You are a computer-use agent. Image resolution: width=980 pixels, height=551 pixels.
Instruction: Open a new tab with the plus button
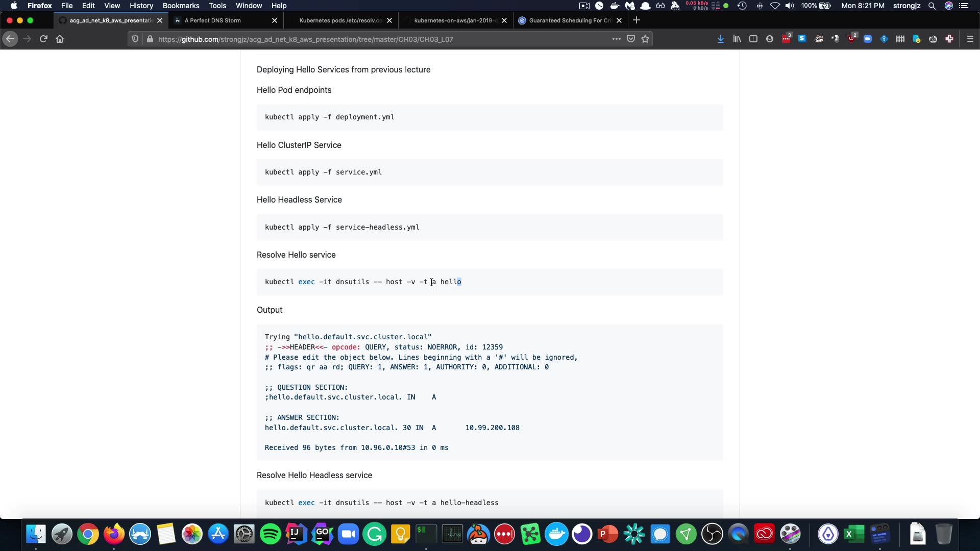pyautogui.click(x=636, y=20)
